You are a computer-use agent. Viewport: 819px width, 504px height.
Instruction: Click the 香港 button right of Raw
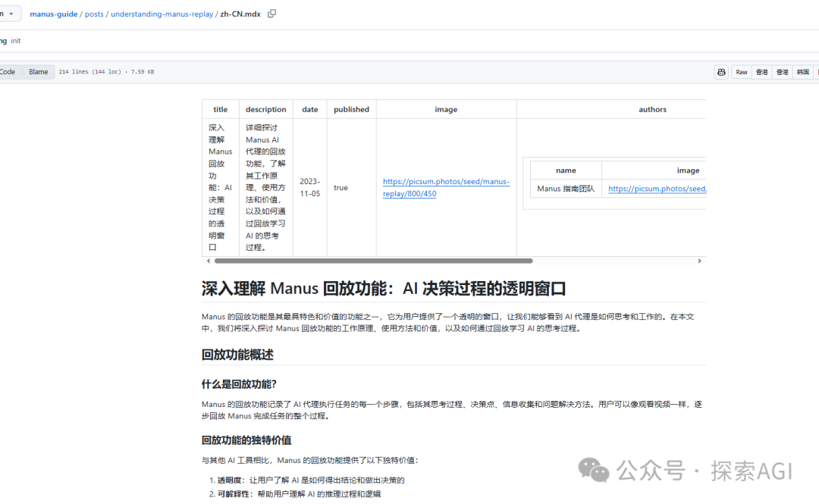click(x=761, y=72)
